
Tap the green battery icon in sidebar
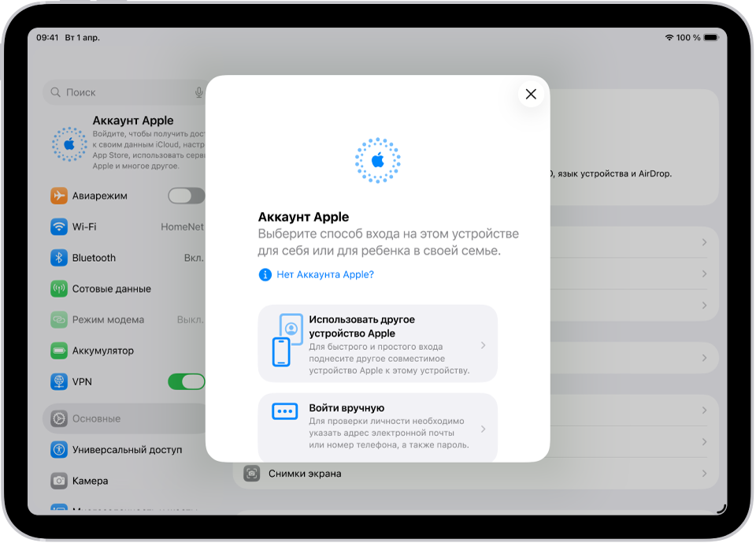coord(59,351)
